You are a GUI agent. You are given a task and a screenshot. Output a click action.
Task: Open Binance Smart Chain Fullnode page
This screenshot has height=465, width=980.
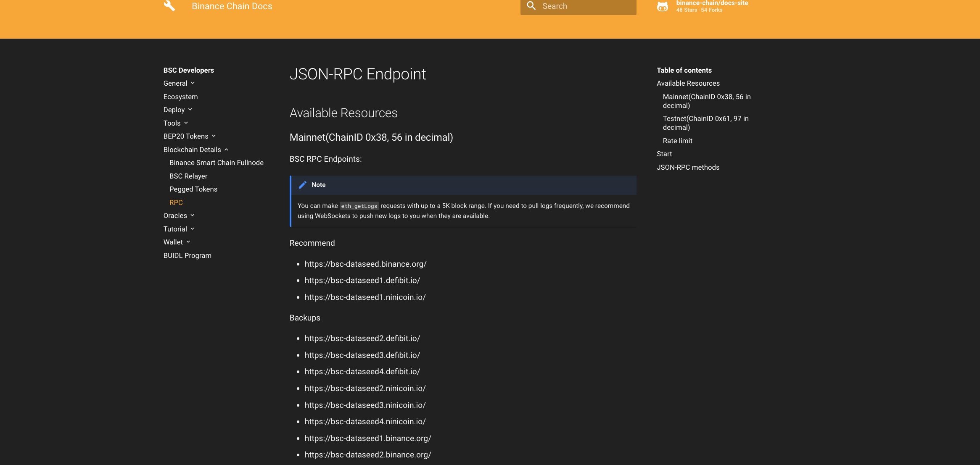(x=217, y=163)
